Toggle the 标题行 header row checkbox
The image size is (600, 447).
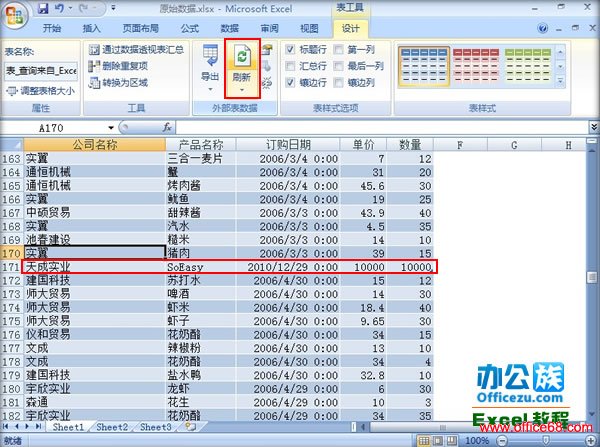290,49
